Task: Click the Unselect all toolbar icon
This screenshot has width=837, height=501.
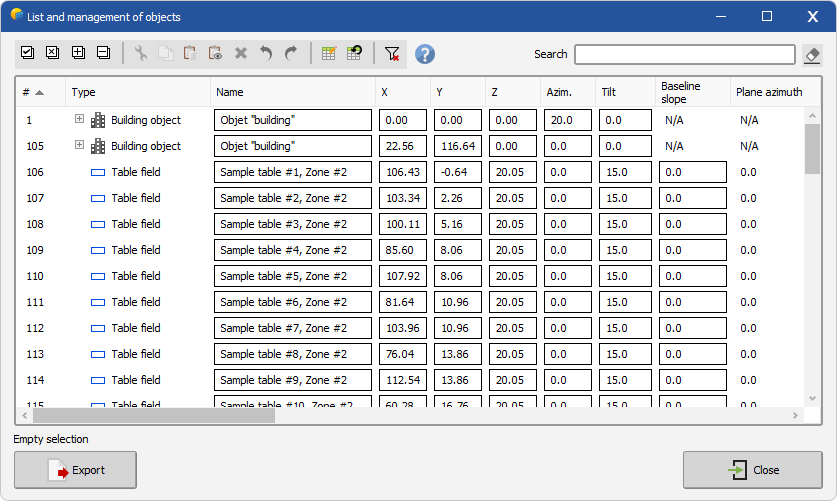Action: [x=53, y=53]
